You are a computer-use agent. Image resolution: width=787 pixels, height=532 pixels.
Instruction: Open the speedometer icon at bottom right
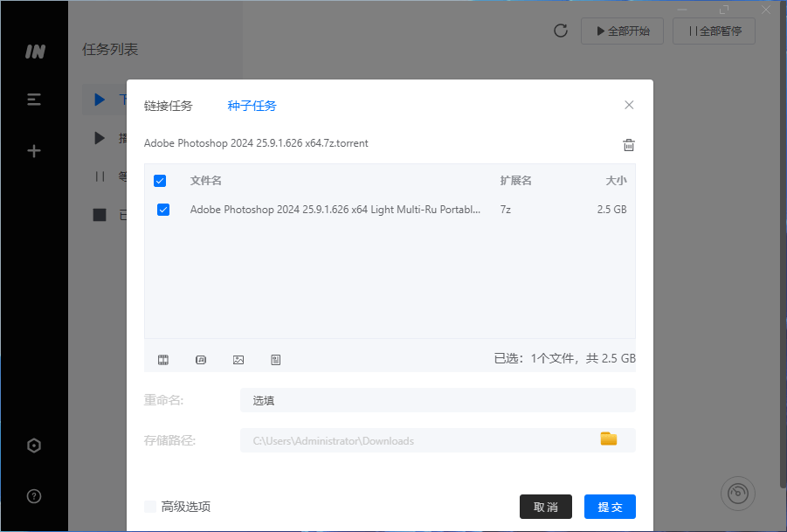pyautogui.click(x=738, y=494)
